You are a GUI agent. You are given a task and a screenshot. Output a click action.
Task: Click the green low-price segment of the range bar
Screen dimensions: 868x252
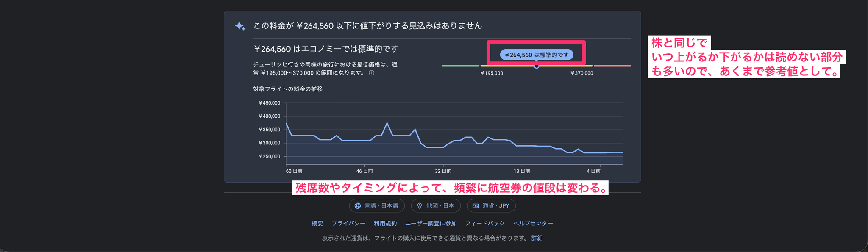[x=461, y=66]
